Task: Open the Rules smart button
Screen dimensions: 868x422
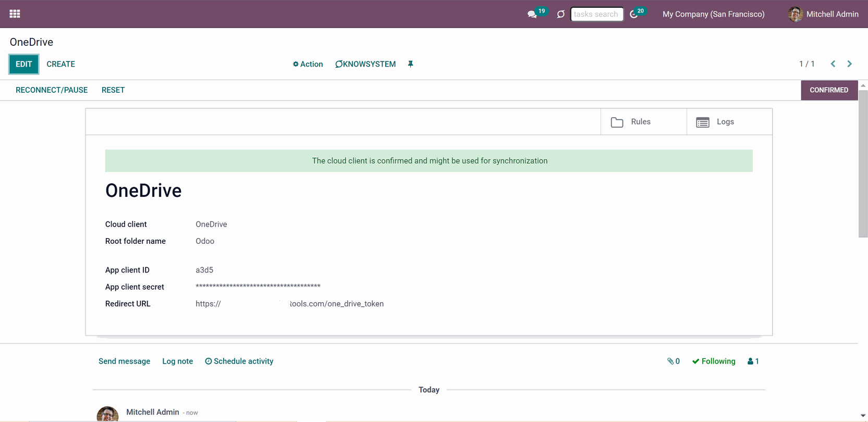Action: click(x=644, y=122)
